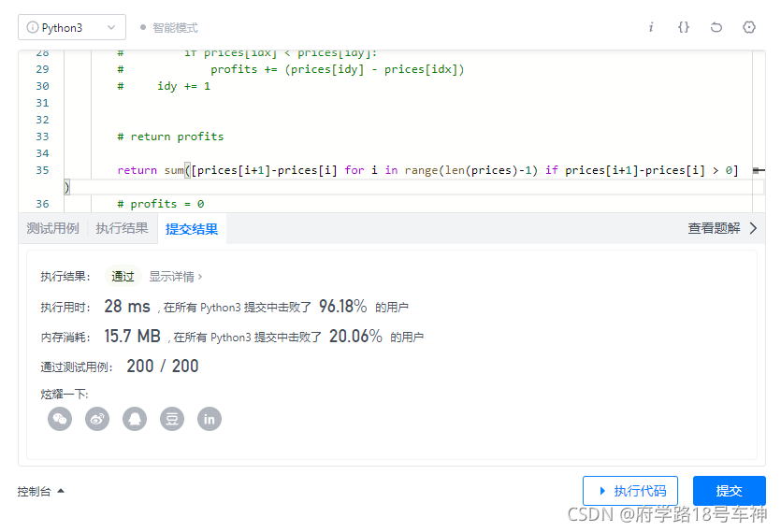
Task: Click the 通过 result badge
Action: [123, 277]
